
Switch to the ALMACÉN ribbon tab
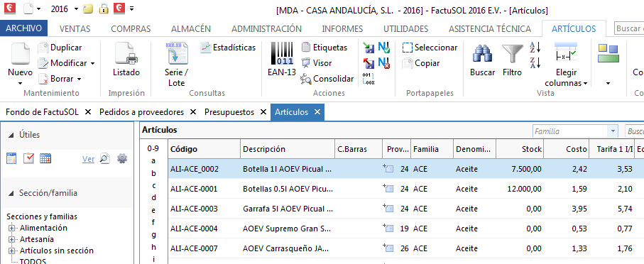click(x=190, y=28)
